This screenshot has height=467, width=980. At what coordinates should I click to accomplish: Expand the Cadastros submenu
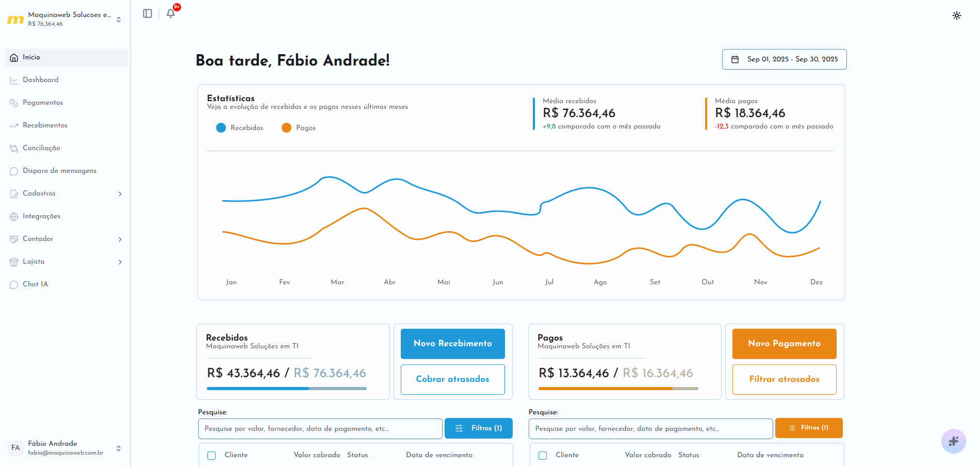120,194
